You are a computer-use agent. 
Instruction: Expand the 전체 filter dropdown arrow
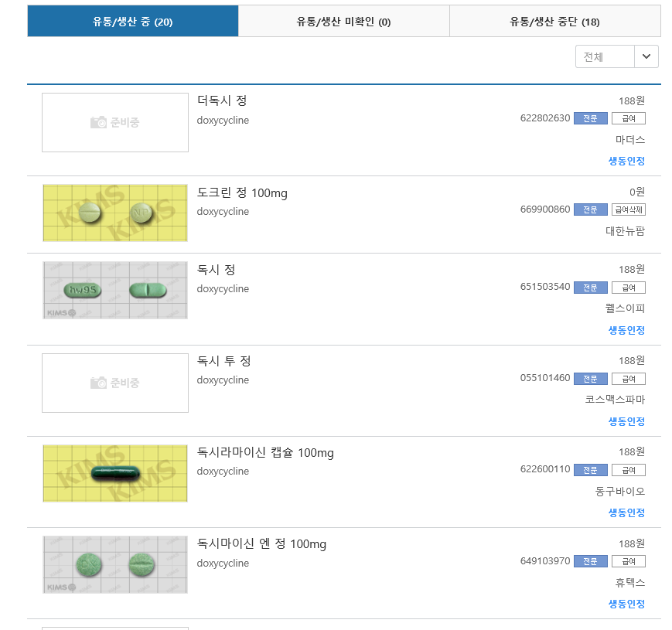[646, 56]
